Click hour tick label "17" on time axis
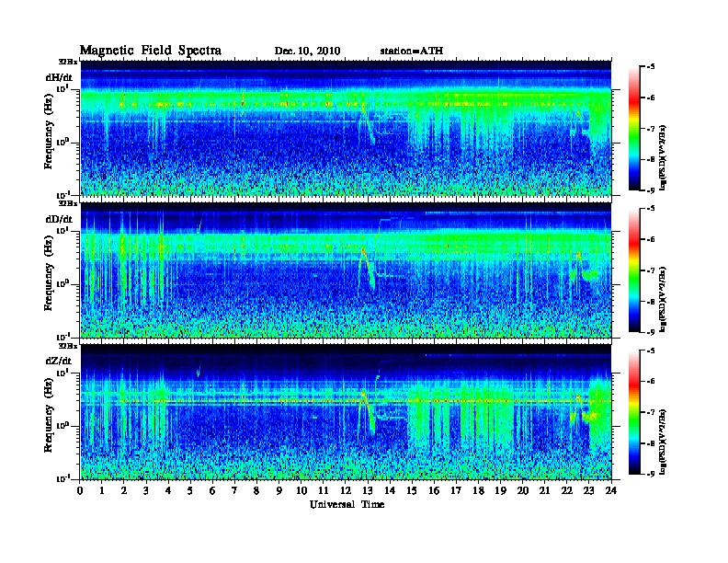The width and height of the screenshot is (728, 563). click(x=456, y=490)
